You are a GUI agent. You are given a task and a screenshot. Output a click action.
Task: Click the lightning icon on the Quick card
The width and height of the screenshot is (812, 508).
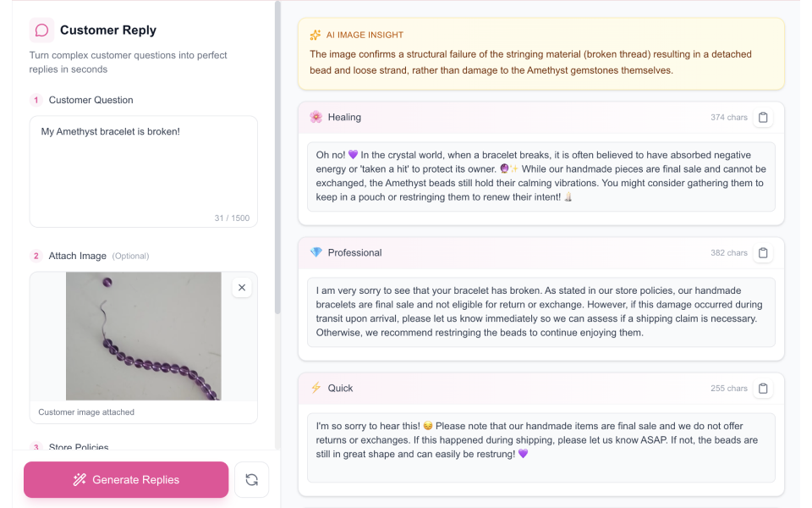[315, 388]
